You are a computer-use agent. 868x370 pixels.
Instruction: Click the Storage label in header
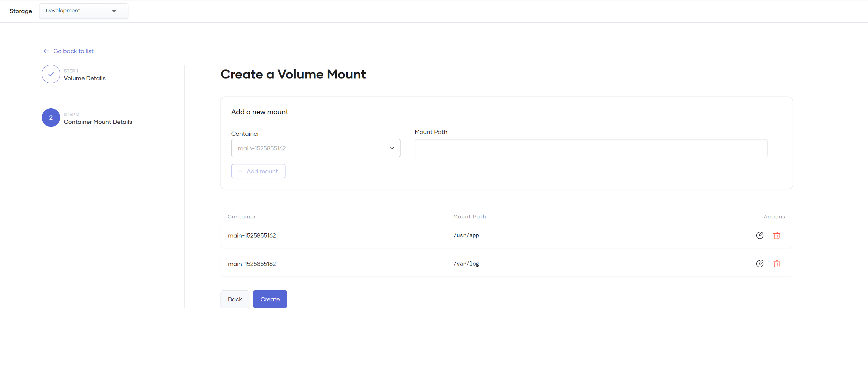(21, 11)
